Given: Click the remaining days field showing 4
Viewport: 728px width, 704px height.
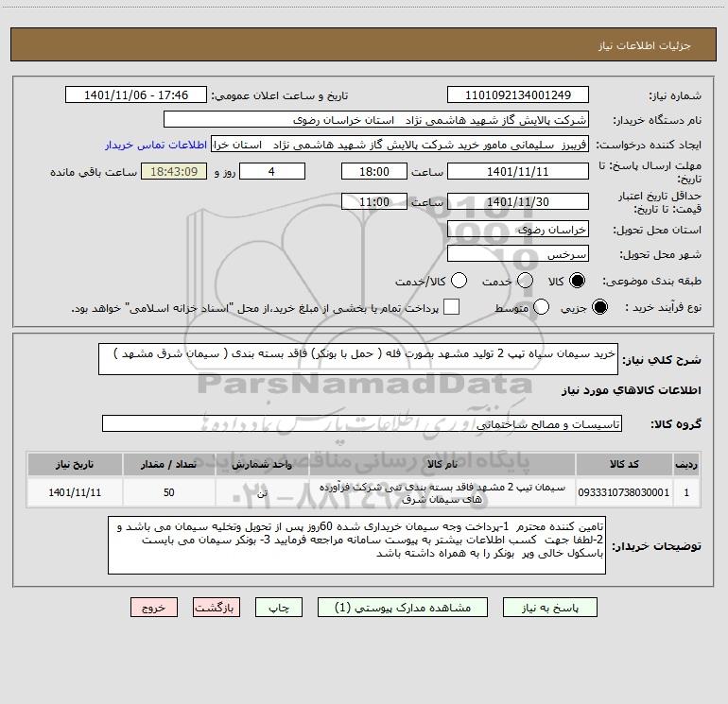Looking at the screenshot, I should tap(272, 171).
